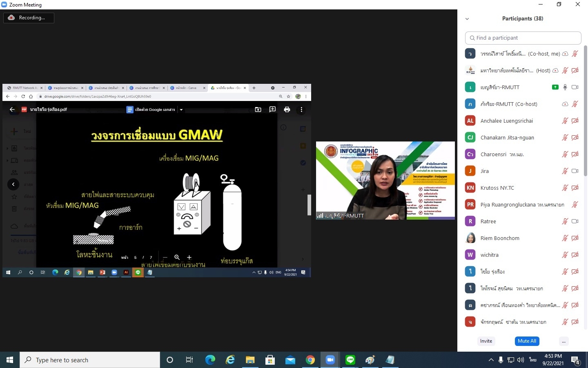This screenshot has height=368, width=588.
Task: Open Task View on the taskbar
Action: (x=189, y=360)
